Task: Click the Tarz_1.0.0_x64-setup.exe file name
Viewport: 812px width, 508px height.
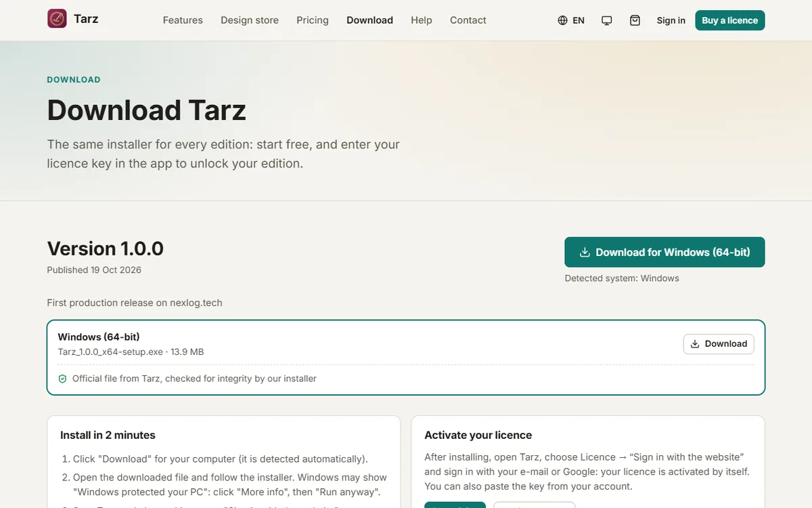Action: click(x=110, y=352)
